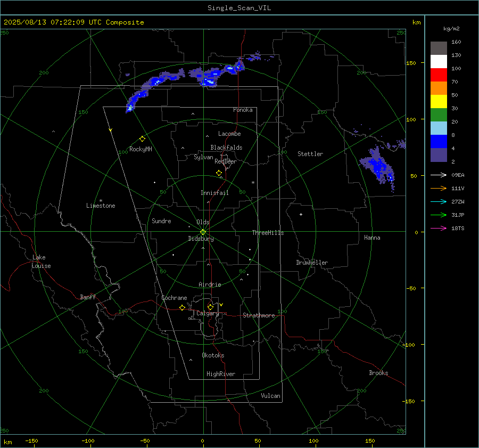
Task: Click the Brooks city label
Action: (x=378, y=373)
